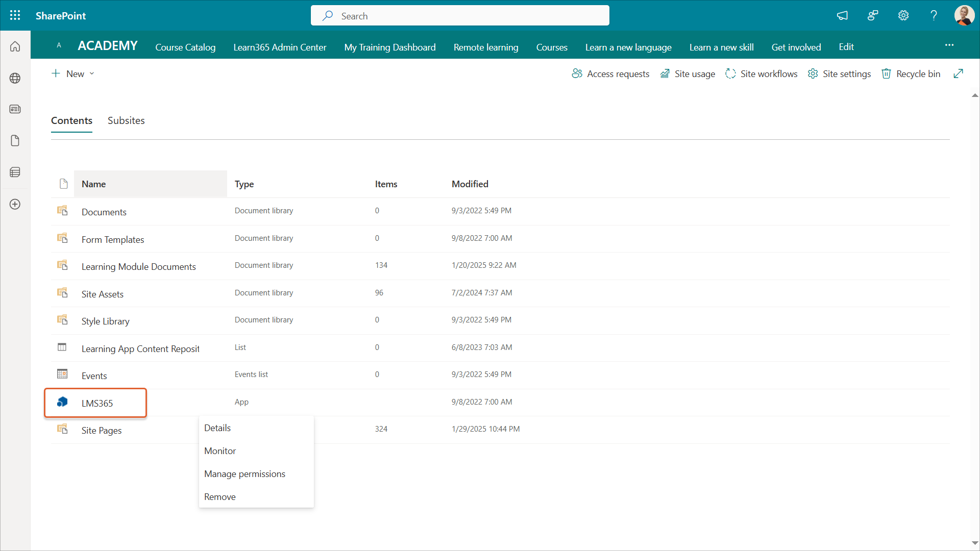Image resolution: width=980 pixels, height=551 pixels.
Task: Open Course Catalog navigation link
Action: [185, 47]
